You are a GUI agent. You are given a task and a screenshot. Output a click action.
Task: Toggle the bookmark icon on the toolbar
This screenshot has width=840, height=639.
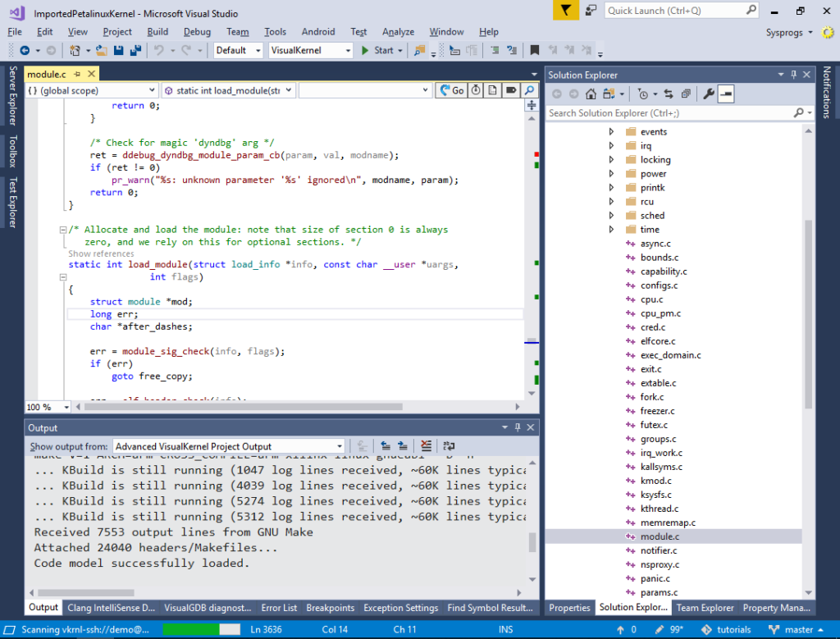tap(535, 49)
